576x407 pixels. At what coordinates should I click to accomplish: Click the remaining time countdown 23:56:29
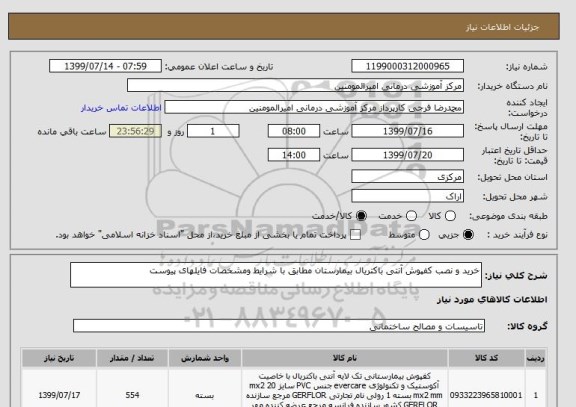point(135,131)
